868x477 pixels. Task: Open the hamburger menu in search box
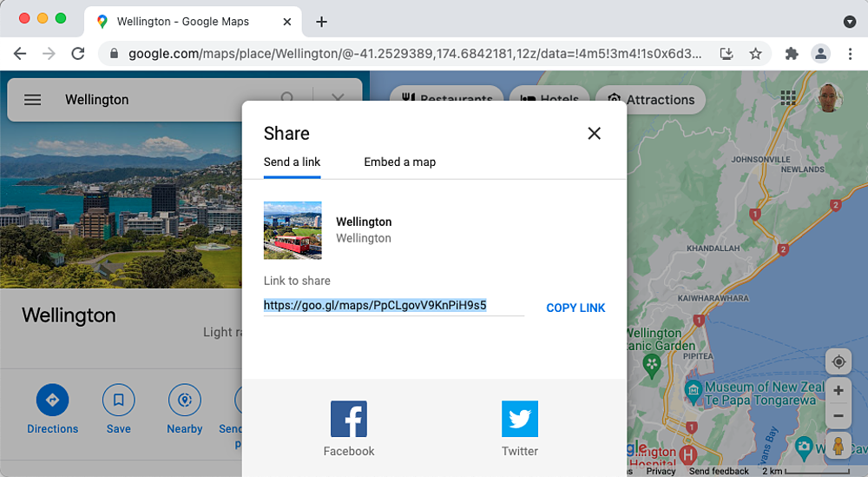(33, 100)
